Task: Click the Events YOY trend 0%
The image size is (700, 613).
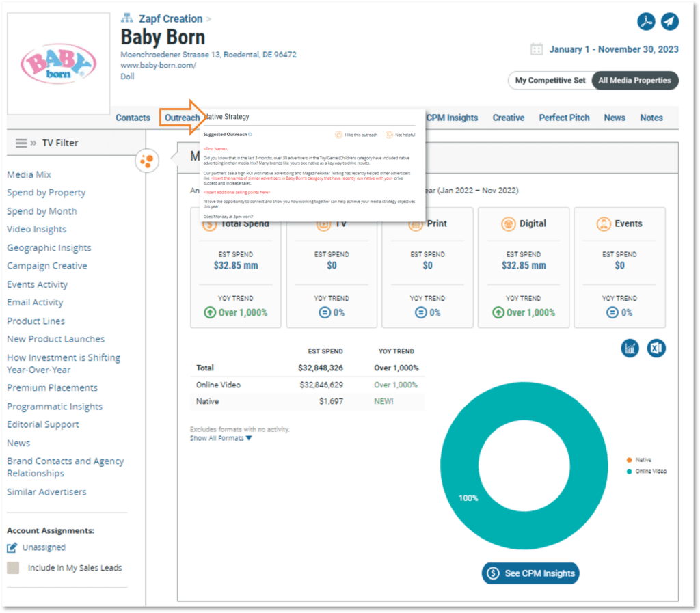Action: [619, 313]
